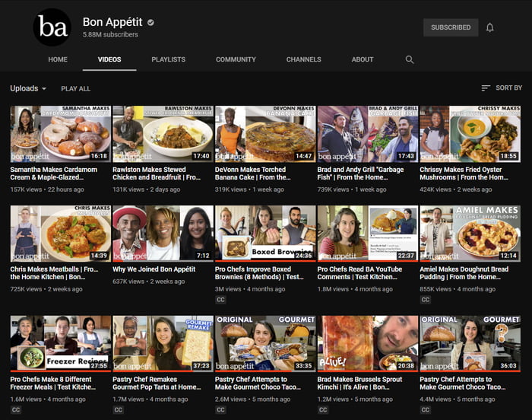
Task: Go to the PLAYLISTS tab
Action: pos(168,59)
